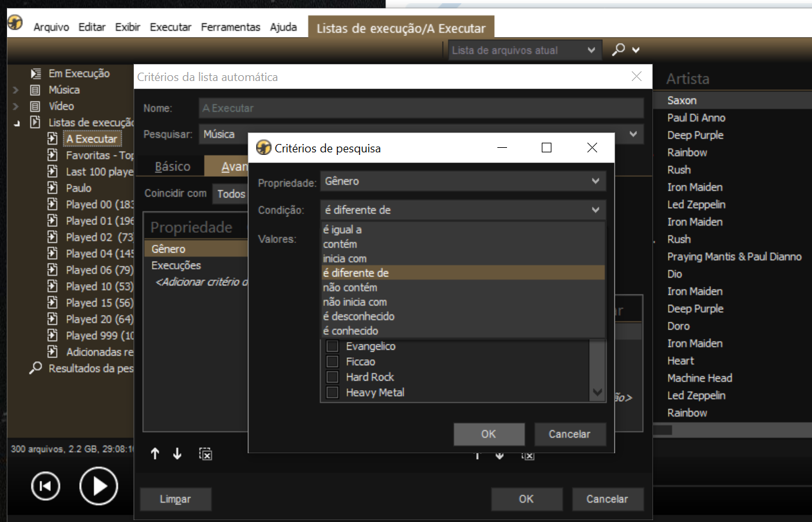The height and width of the screenshot is (522, 812).
Task: Open the Ferramentas menu
Action: point(230,27)
